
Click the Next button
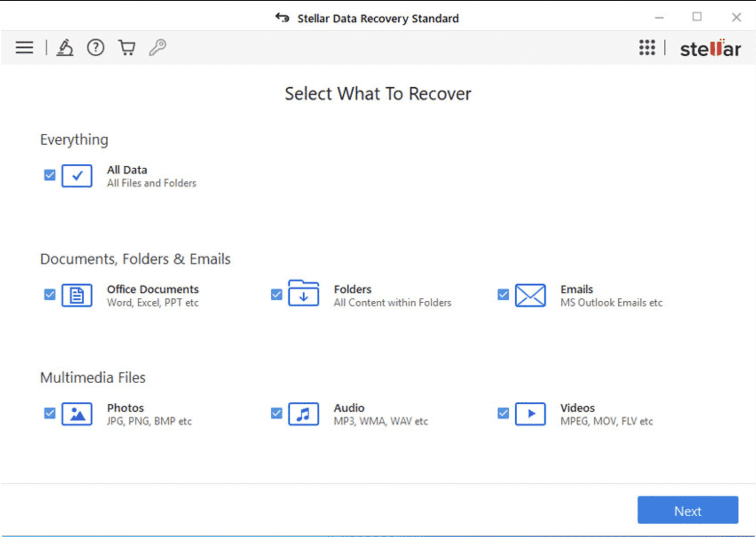coord(687,511)
